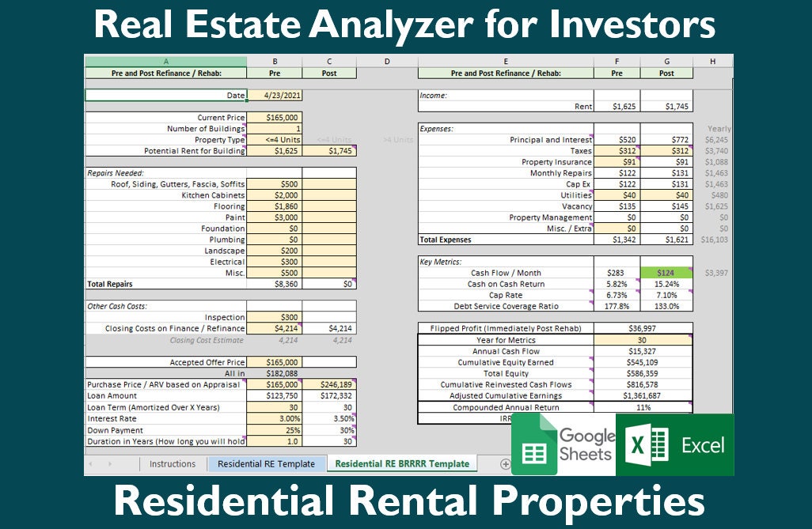812x529 pixels.
Task: Click Flooring repair value $1,860
Action: [275, 206]
